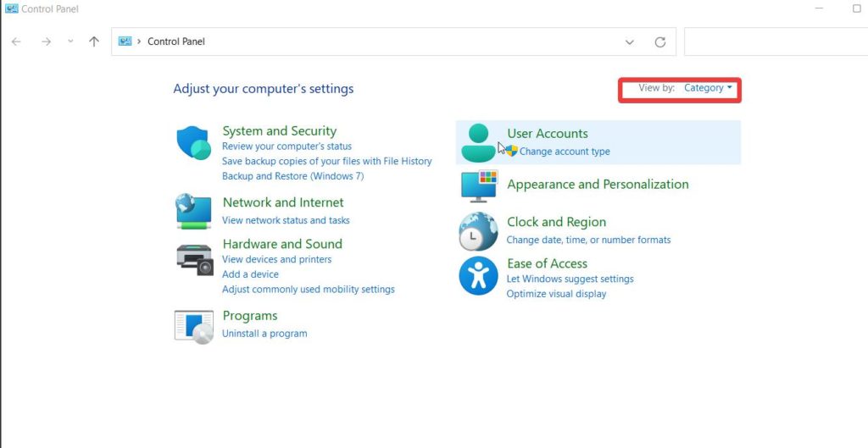Click the Ease of Access icon

pyautogui.click(x=478, y=276)
